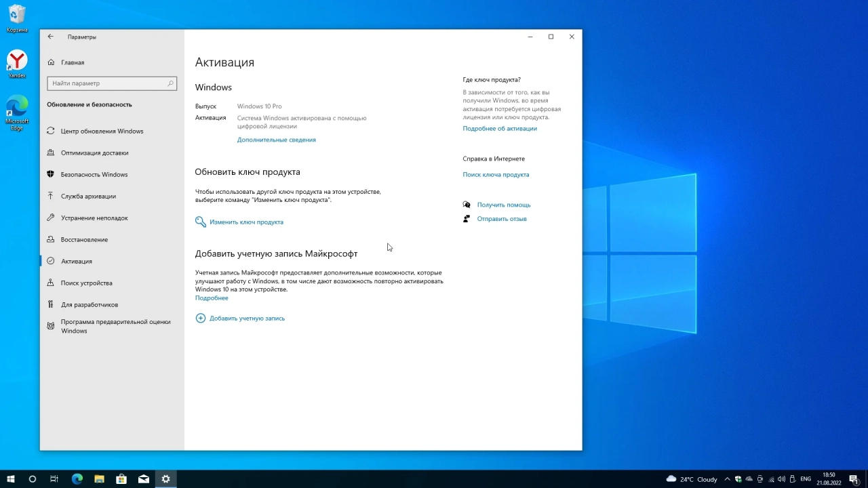
Task: Click Дополнительные сведения link
Action: click(276, 140)
